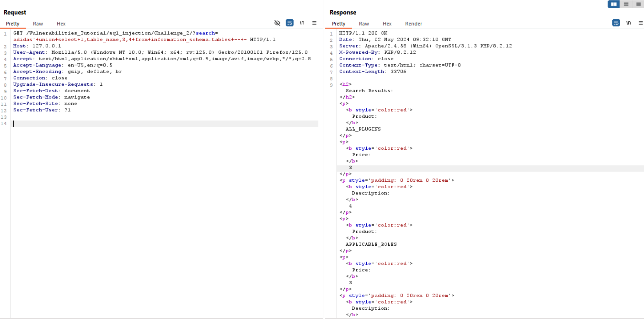Viewport: 644px width, 320px height.
Task: Click the Sec-Fetch-User header
Action: 42,110
